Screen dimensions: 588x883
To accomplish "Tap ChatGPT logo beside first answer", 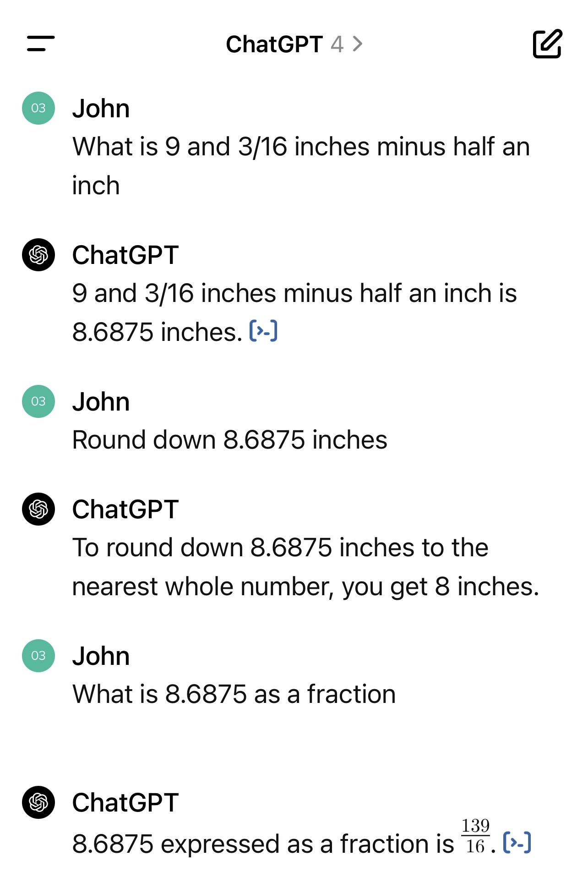I will pyautogui.click(x=38, y=255).
